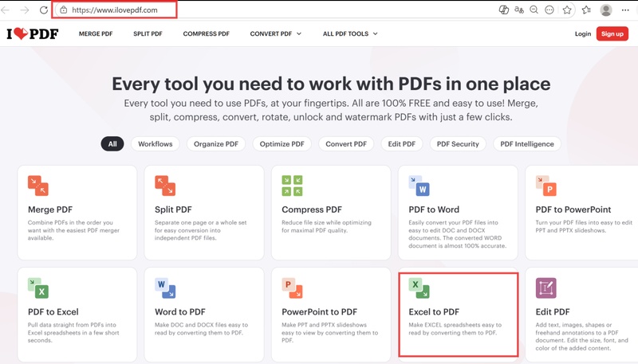
Task: Click 'Make DOC and DOCX files' description
Action: point(201,329)
